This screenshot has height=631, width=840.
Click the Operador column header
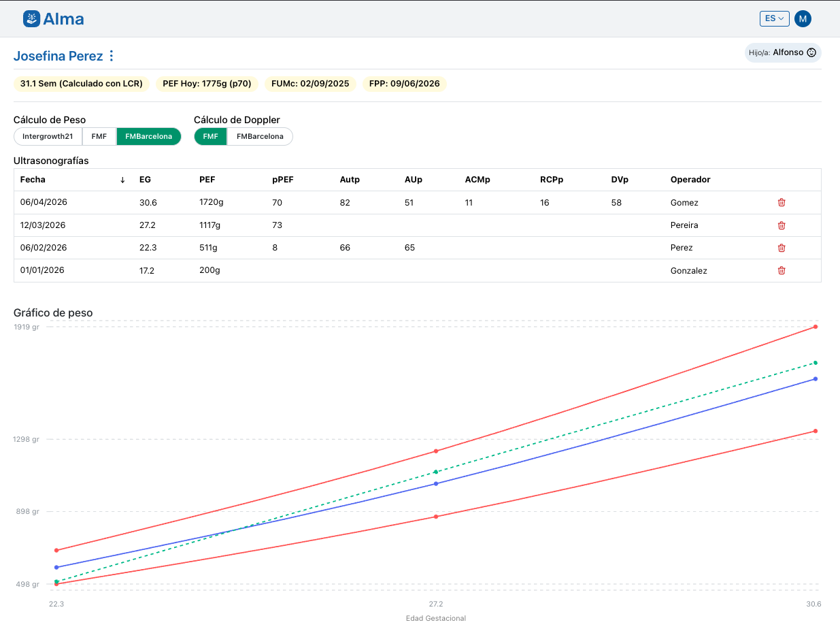pos(690,180)
